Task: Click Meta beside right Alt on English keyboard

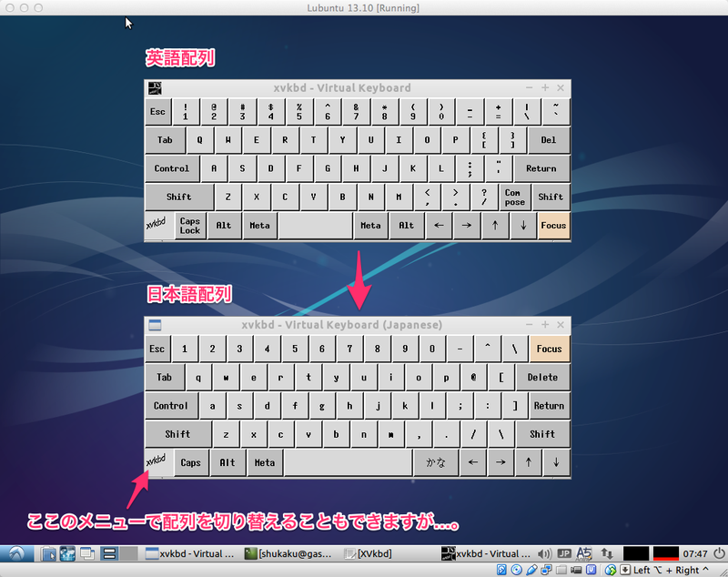Action: (x=370, y=226)
